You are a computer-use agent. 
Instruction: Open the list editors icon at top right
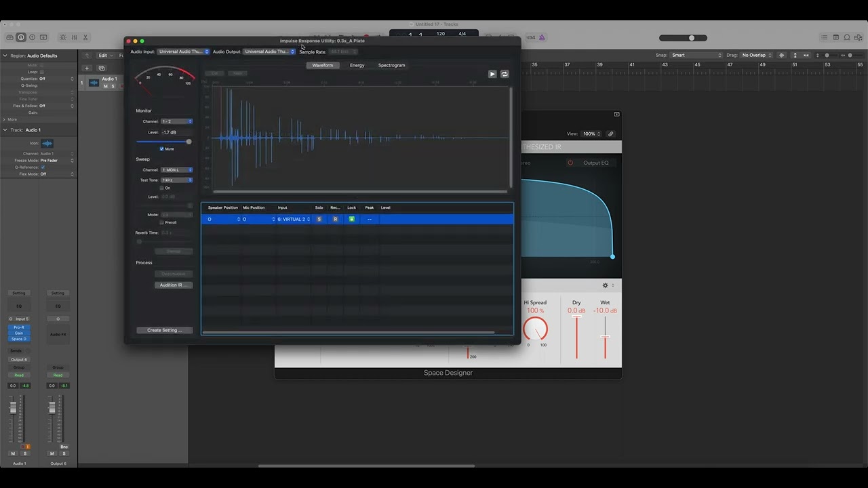(x=824, y=37)
